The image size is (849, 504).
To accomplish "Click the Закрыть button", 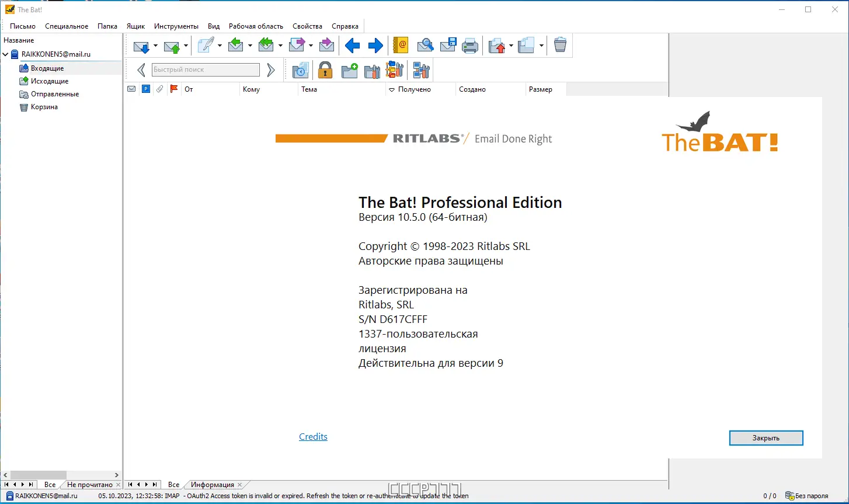I will pos(766,438).
